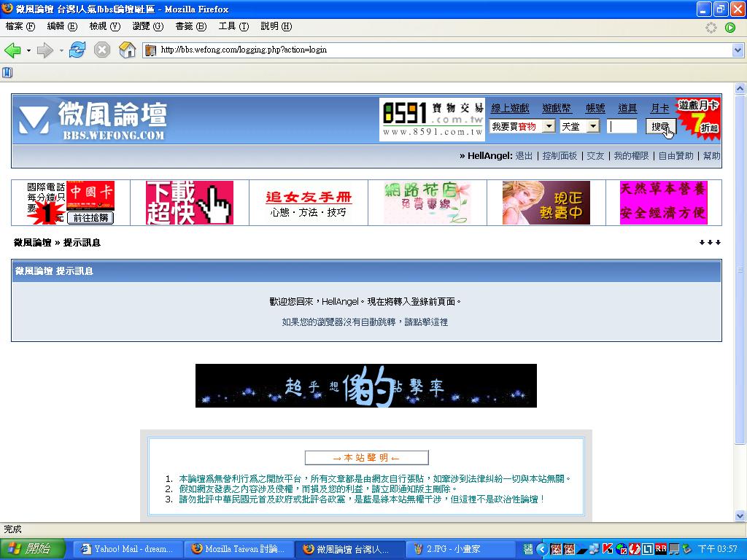
Task: Click the 微風論壇 BBS.WEFONG.COM logo
Action: coord(93,120)
